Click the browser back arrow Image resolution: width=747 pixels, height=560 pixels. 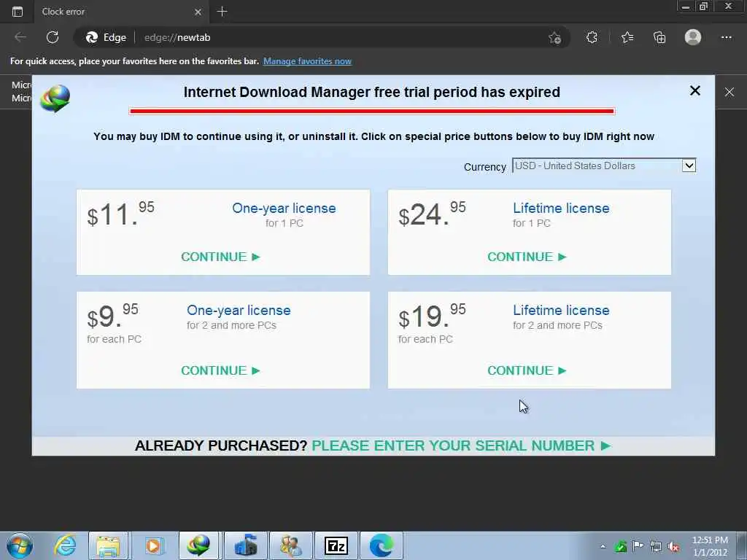click(x=20, y=37)
